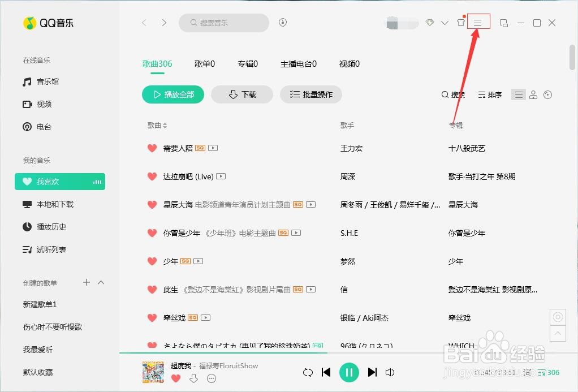578x392 pixels.
Task: Click the 下载 button above the song list
Action: click(241, 94)
